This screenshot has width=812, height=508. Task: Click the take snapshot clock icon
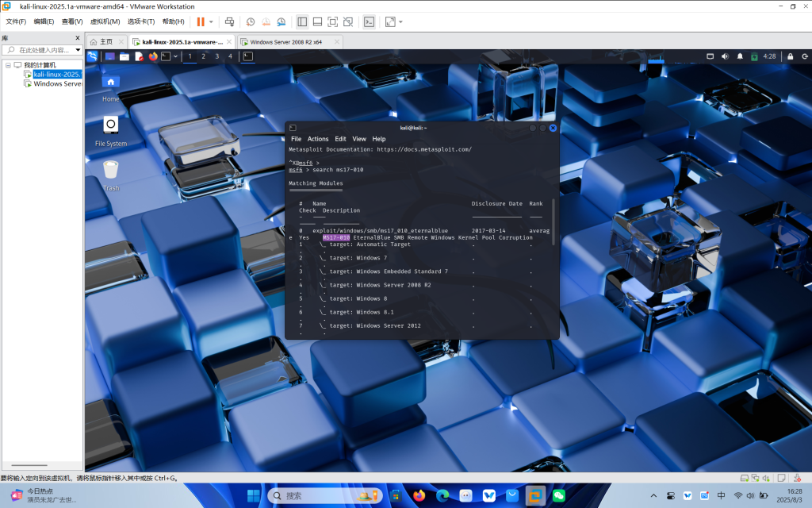[x=251, y=21]
